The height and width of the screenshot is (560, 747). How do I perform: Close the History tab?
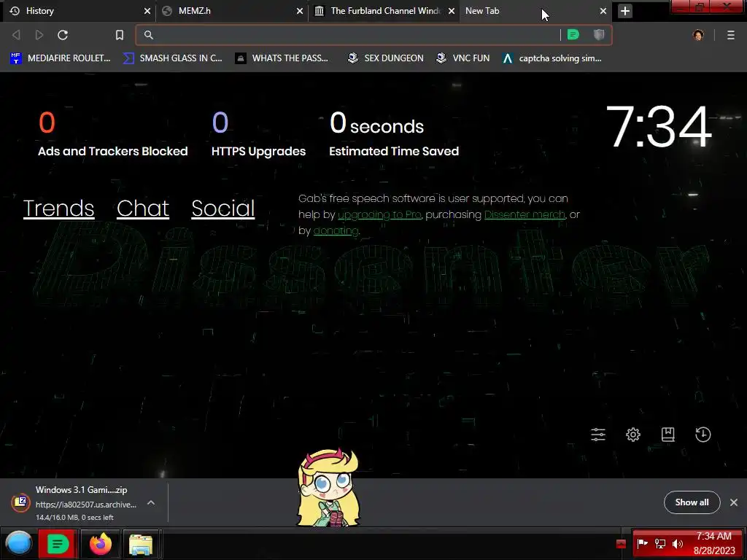(147, 11)
